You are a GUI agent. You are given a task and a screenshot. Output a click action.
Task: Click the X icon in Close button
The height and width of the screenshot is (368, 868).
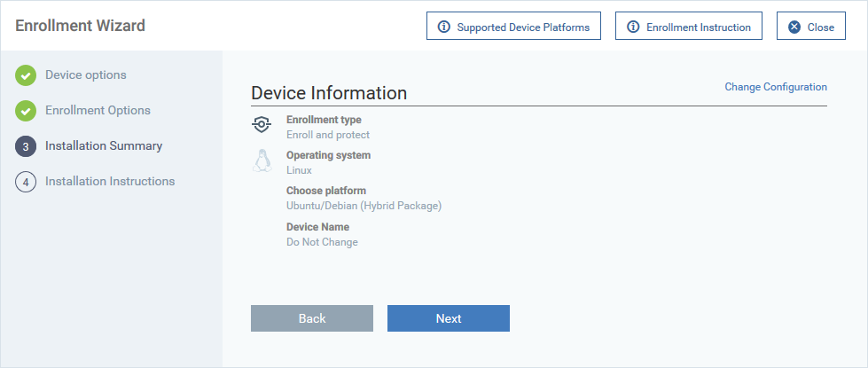(x=794, y=27)
